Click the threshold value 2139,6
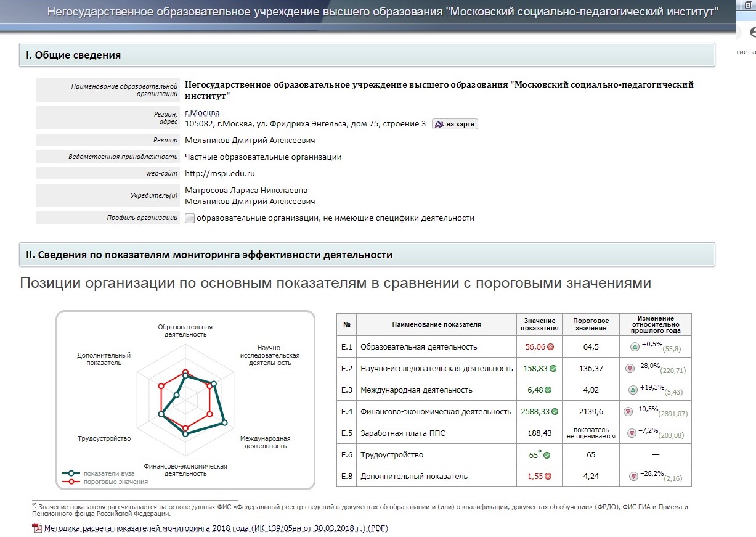This screenshot has width=756, height=537. 591,411
